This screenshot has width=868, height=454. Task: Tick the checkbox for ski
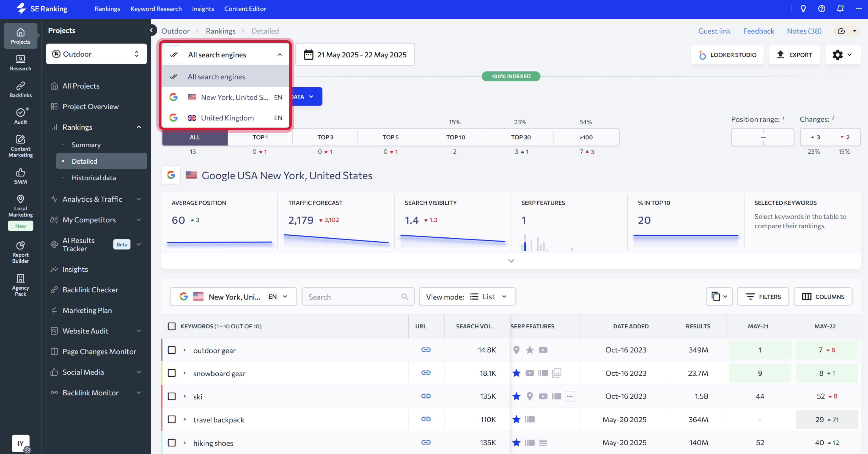[172, 397]
